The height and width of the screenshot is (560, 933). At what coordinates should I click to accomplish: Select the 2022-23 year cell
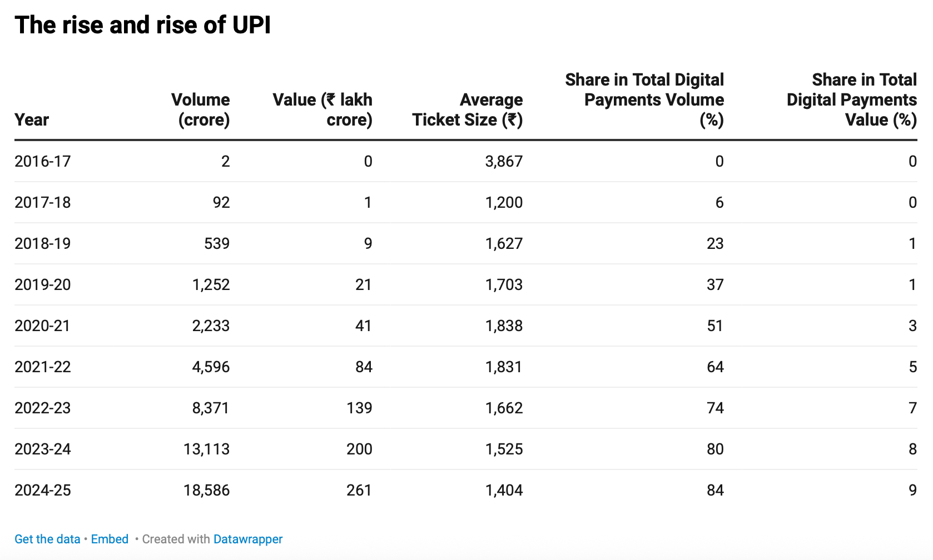pyautogui.click(x=43, y=408)
